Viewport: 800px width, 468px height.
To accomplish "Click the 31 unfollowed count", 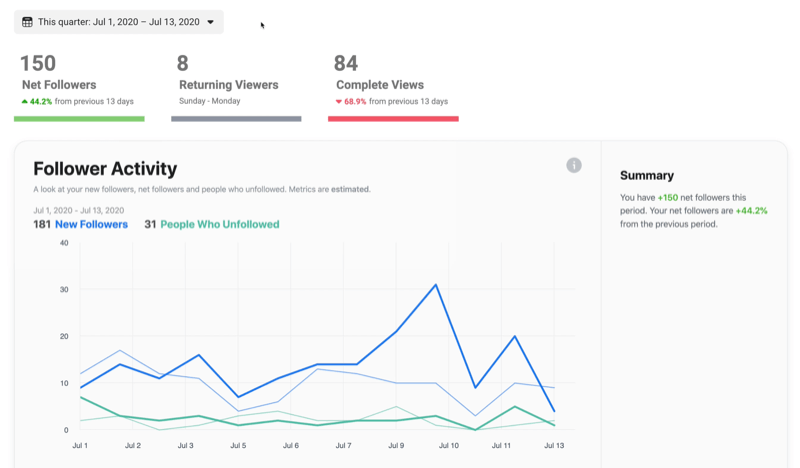I will click(x=150, y=225).
